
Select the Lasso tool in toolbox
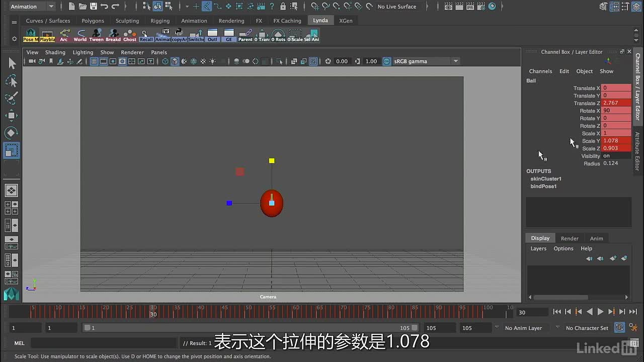(12, 80)
